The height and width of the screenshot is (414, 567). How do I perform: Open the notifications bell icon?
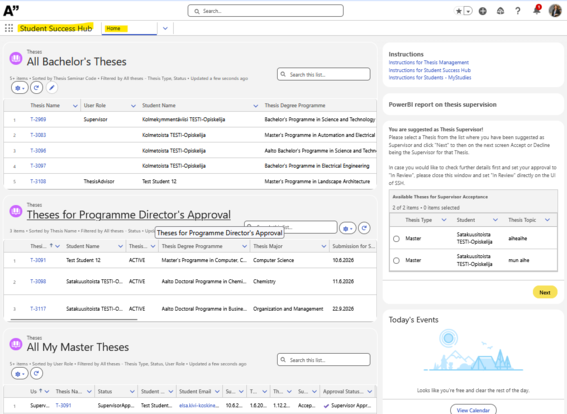click(x=537, y=10)
